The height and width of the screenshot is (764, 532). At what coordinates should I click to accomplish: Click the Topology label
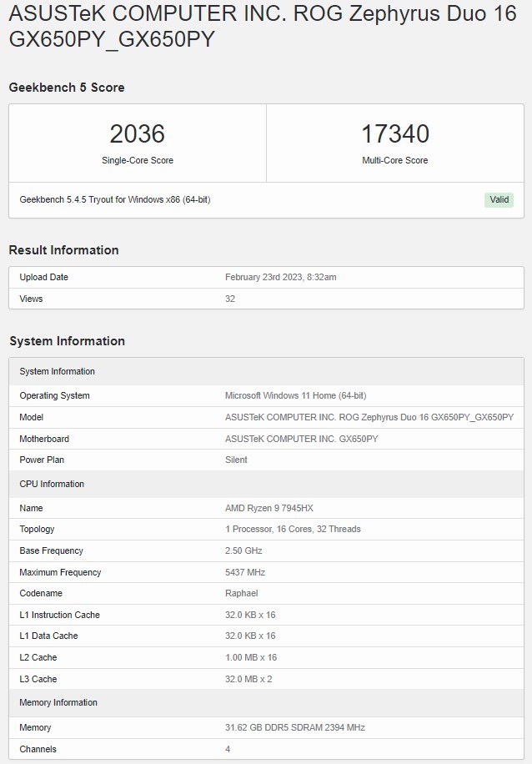[x=37, y=529]
